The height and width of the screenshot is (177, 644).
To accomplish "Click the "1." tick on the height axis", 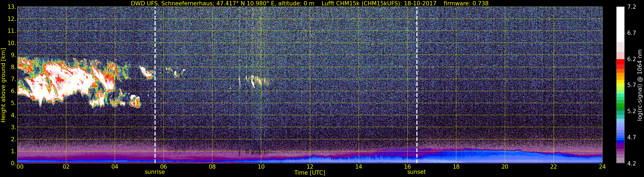I will pos(13,151).
